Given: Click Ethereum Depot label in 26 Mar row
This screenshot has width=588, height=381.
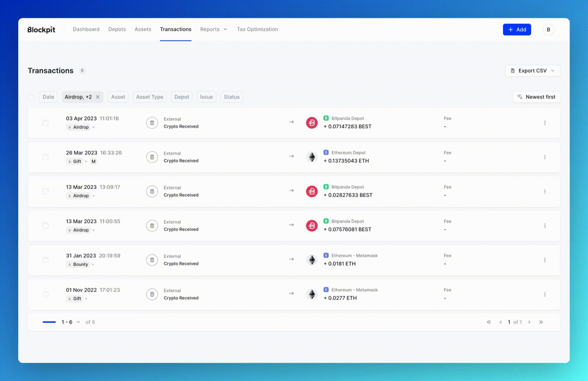Looking at the screenshot, I should point(348,153).
